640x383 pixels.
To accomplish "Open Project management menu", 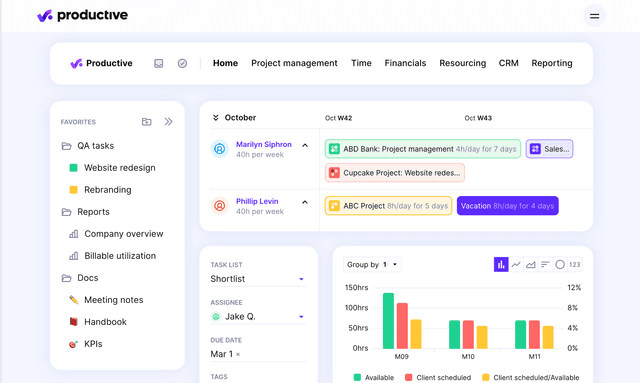I will (294, 63).
